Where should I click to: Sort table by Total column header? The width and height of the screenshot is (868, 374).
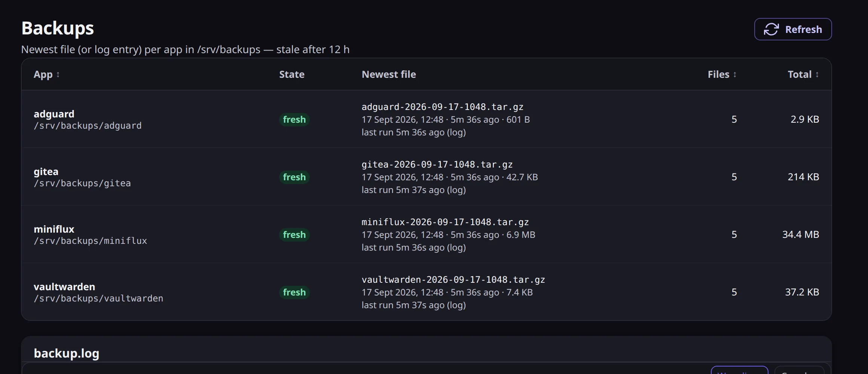(x=803, y=74)
